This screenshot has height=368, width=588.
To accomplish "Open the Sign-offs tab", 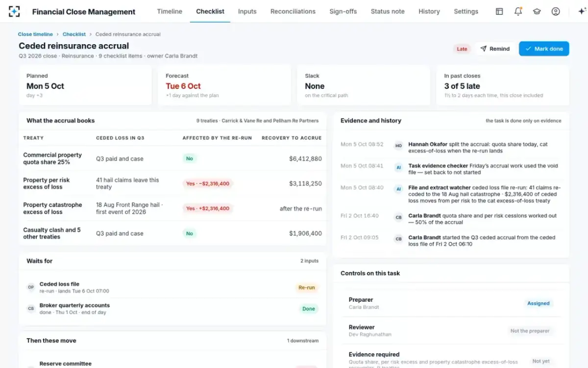I will click(x=343, y=11).
